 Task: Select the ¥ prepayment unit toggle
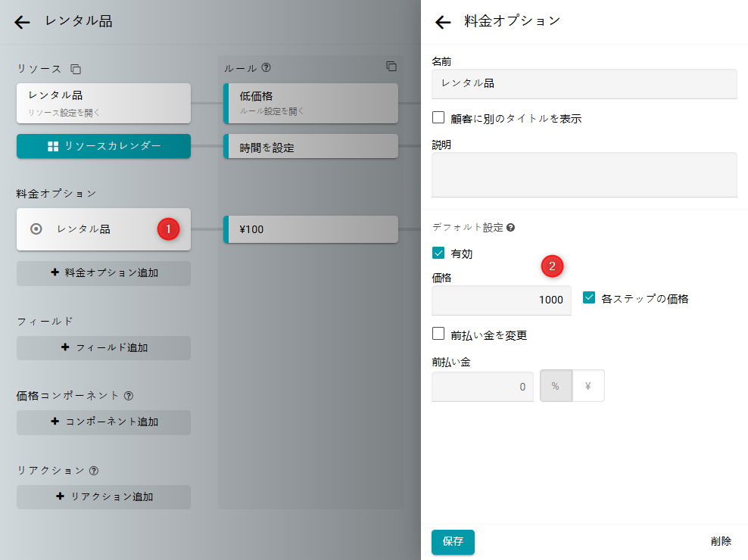coord(588,386)
